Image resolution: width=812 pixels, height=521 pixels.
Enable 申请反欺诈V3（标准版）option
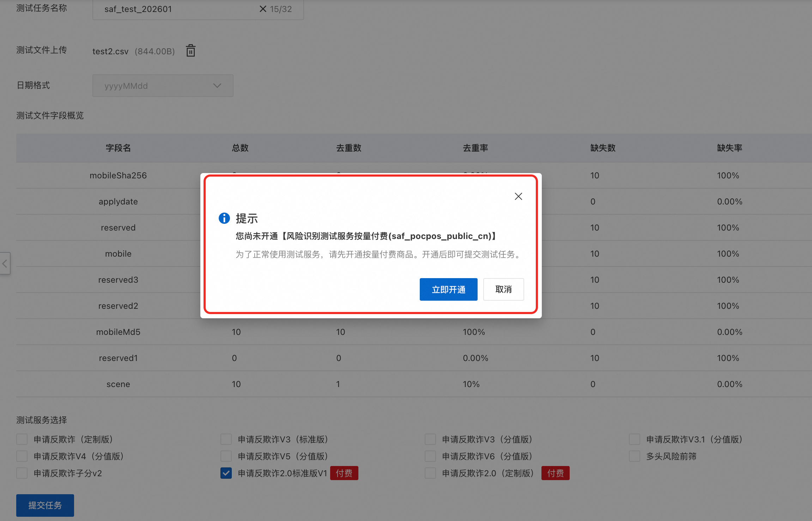point(226,439)
